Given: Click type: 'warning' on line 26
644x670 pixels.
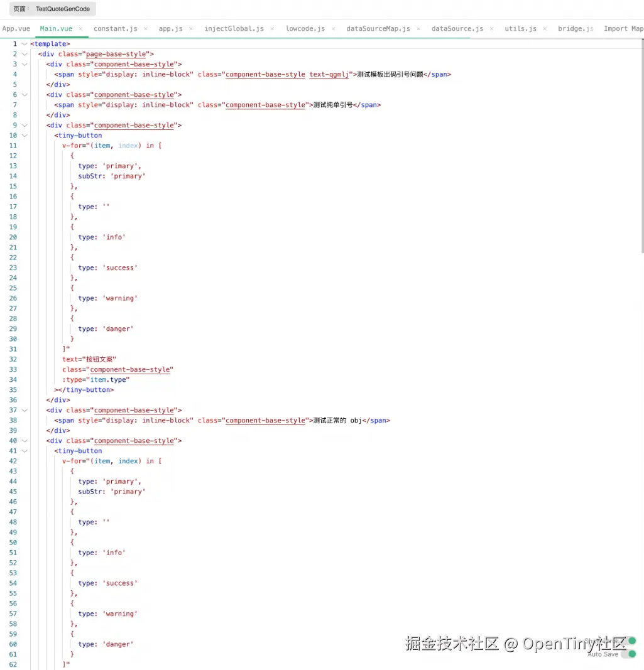Looking at the screenshot, I should pyautogui.click(x=108, y=299).
